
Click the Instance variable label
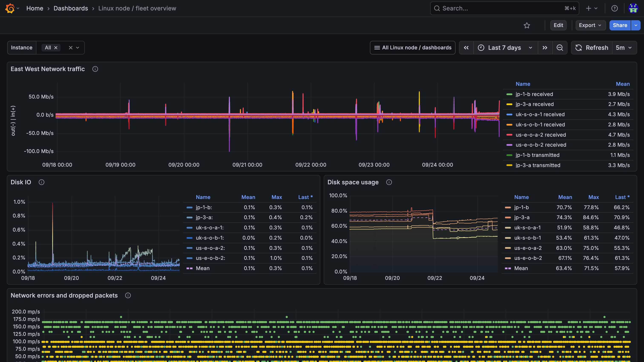pyautogui.click(x=22, y=48)
